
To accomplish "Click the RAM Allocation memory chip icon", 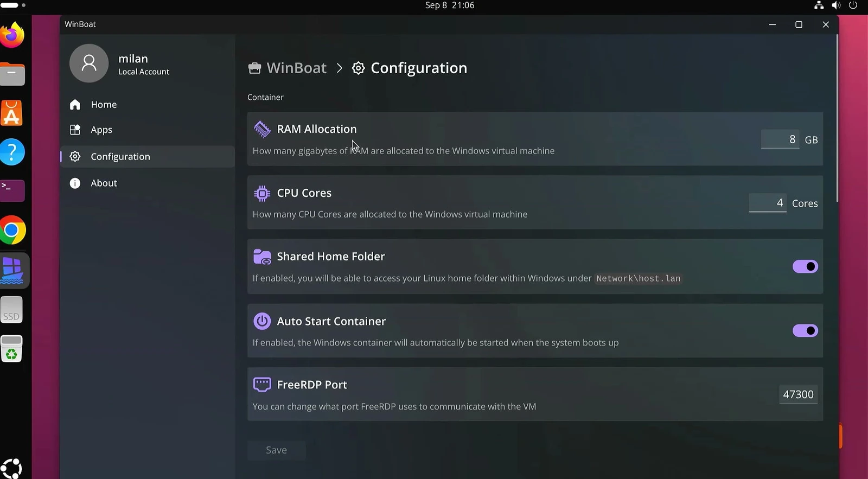I will (262, 129).
